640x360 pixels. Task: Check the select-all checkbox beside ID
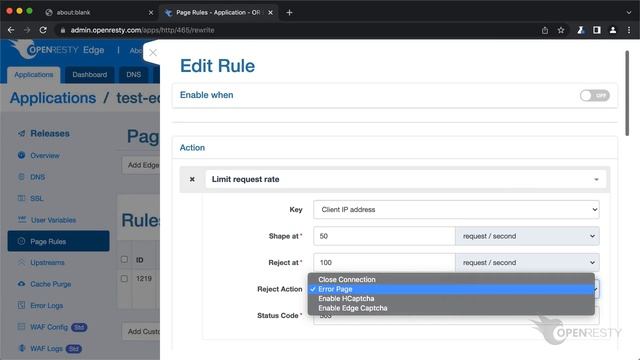(124, 260)
